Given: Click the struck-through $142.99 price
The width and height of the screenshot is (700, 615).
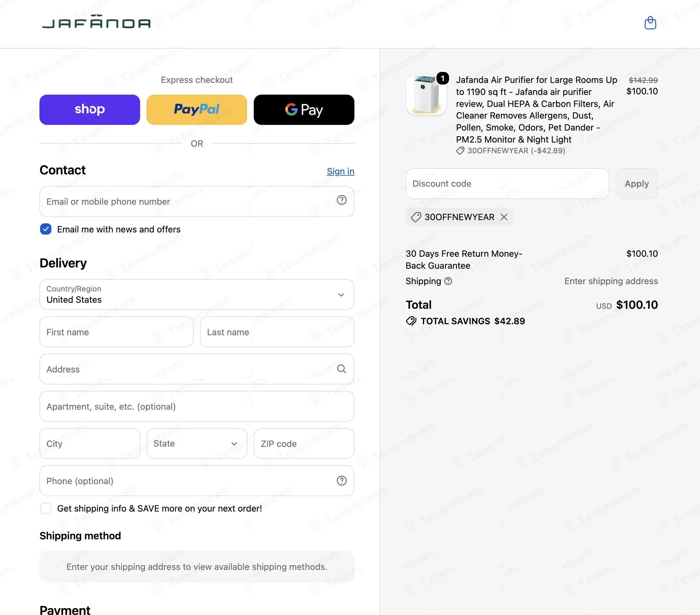Looking at the screenshot, I should coord(643,80).
